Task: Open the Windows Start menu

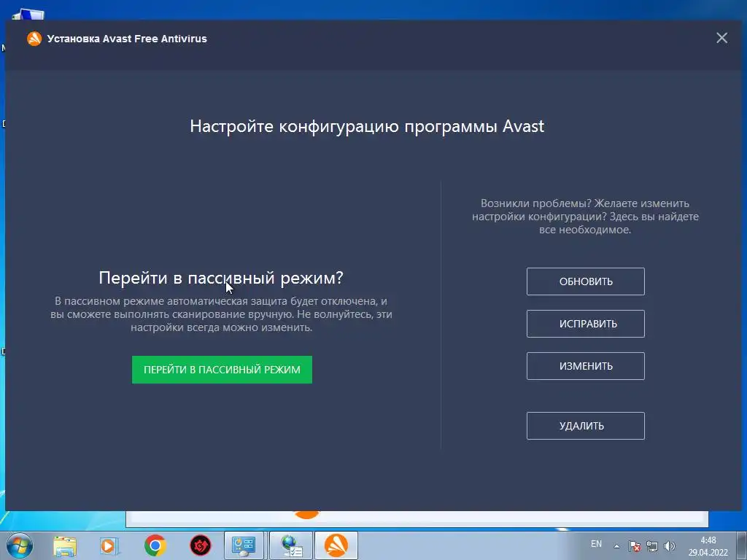Action: pos(19,545)
